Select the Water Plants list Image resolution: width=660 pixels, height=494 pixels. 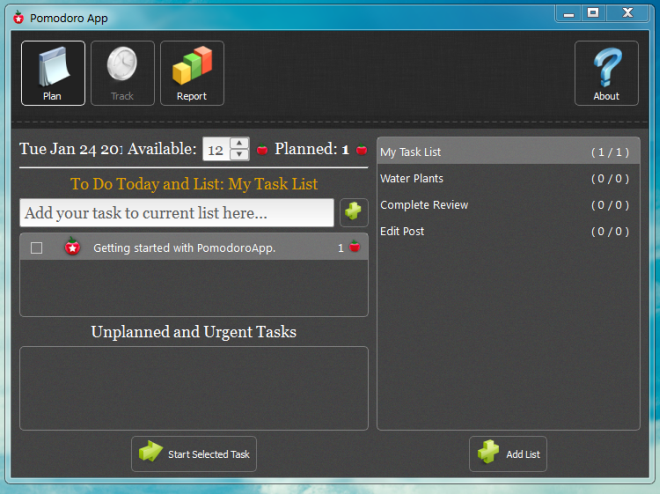pyautogui.click(x=508, y=178)
